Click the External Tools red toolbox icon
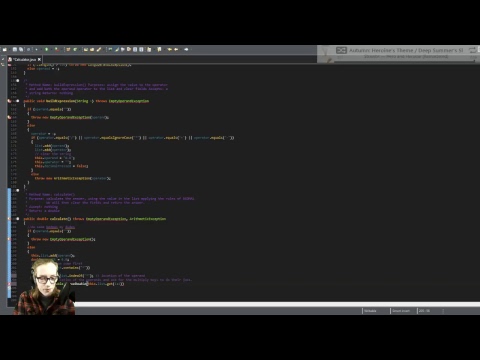The height and width of the screenshot is (360, 480). click(57, 49)
